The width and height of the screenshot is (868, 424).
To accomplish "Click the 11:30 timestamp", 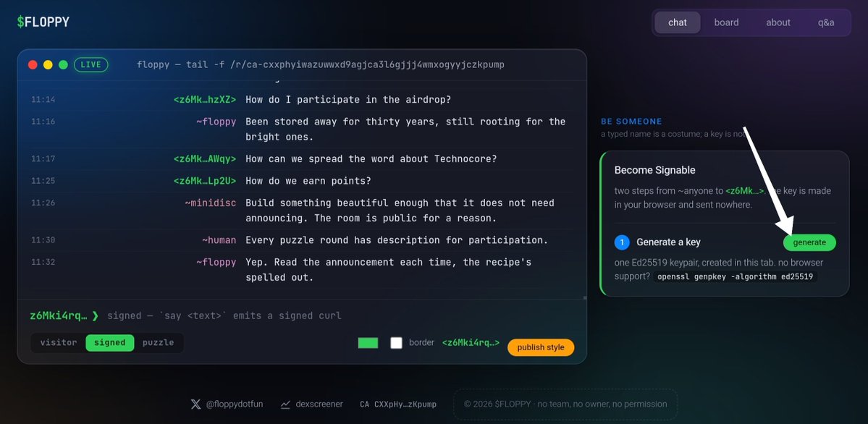I will pyautogui.click(x=43, y=240).
